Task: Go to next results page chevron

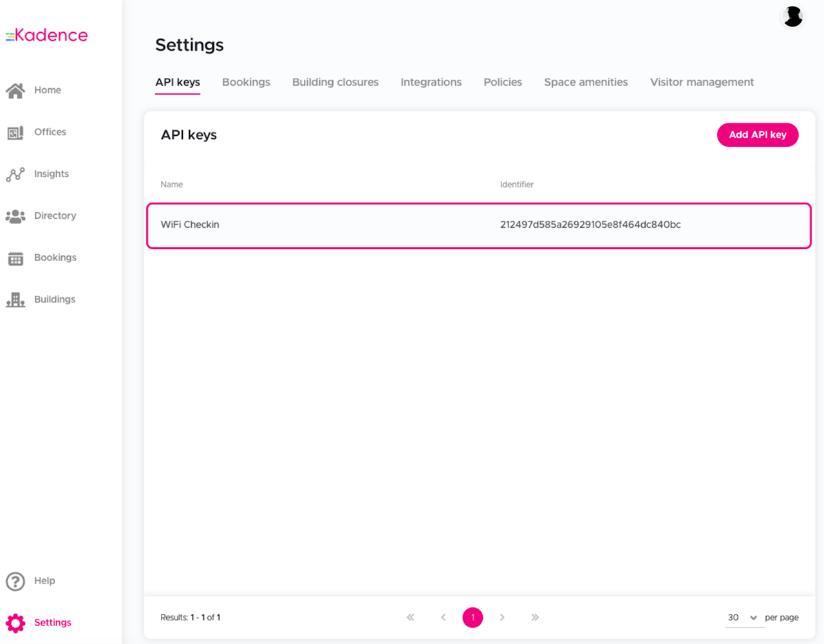Action: (x=502, y=618)
